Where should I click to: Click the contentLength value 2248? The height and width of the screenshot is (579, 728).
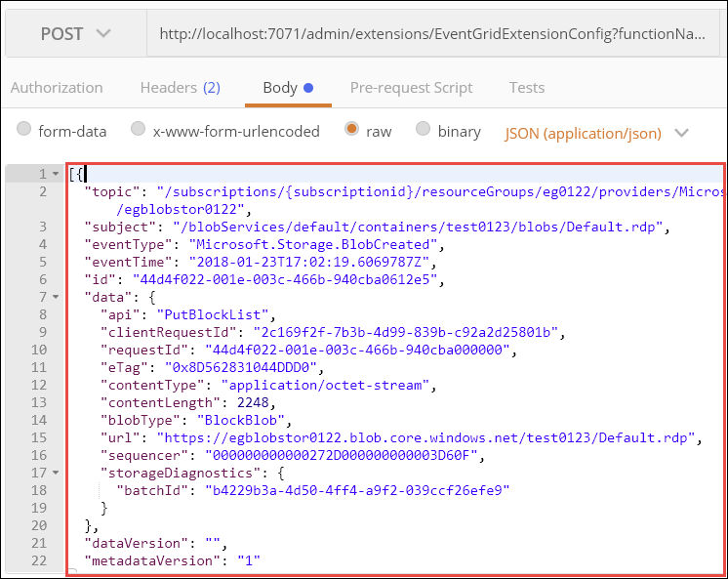[253, 402]
